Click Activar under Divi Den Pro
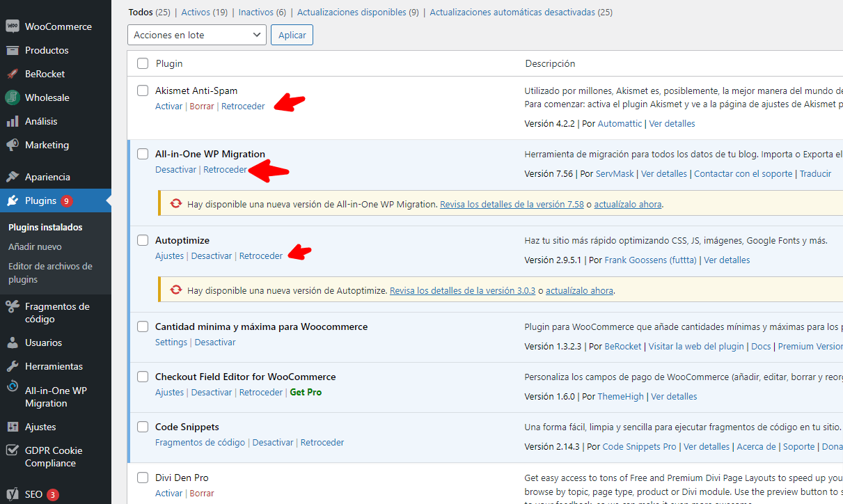Viewport: 843px width, 504px height. [168, 494]
